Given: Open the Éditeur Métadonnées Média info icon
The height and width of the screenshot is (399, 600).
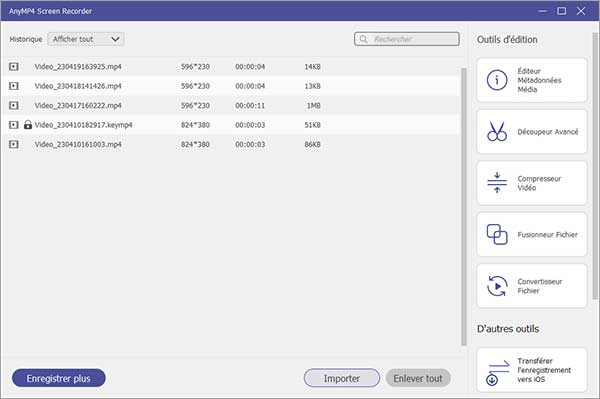Looking at the screenshot, I should (x=497, y=80).
